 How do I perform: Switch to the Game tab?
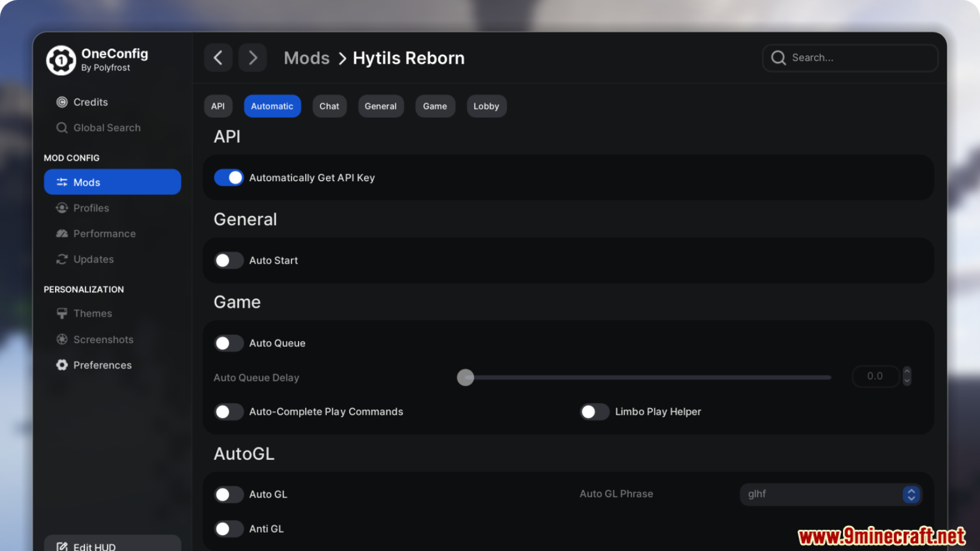[435, 106]
